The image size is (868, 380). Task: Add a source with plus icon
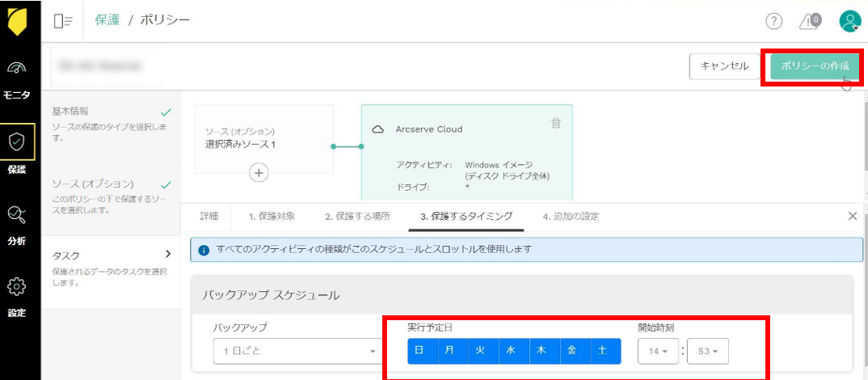(x=259, y=172)
